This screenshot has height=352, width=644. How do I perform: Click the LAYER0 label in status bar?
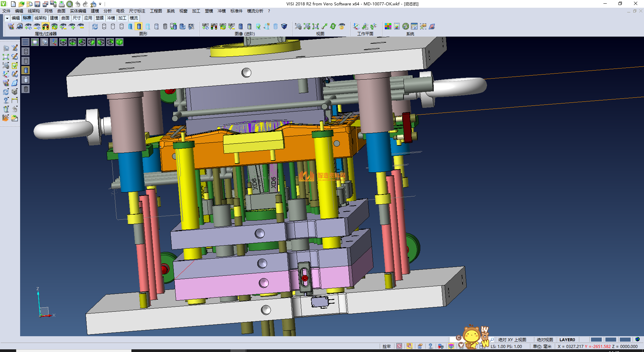(x=567, y=340)
